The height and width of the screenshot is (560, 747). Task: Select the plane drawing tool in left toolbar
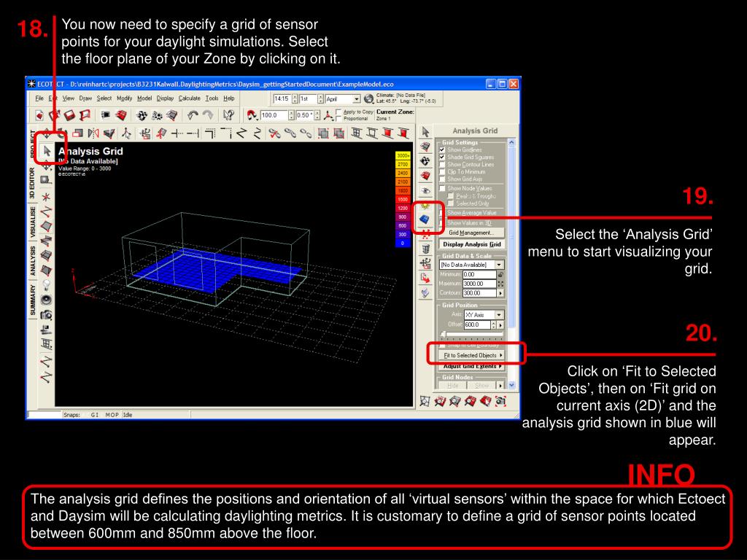pos(46,226)
